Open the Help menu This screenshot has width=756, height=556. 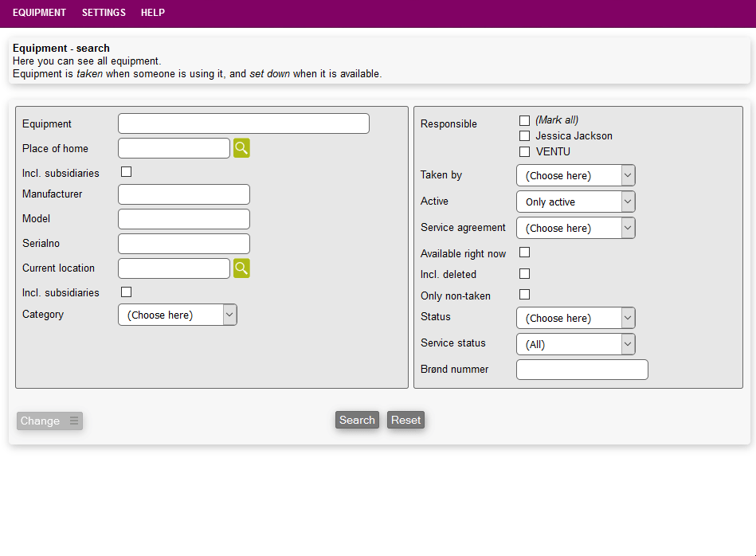click(153, 13)
